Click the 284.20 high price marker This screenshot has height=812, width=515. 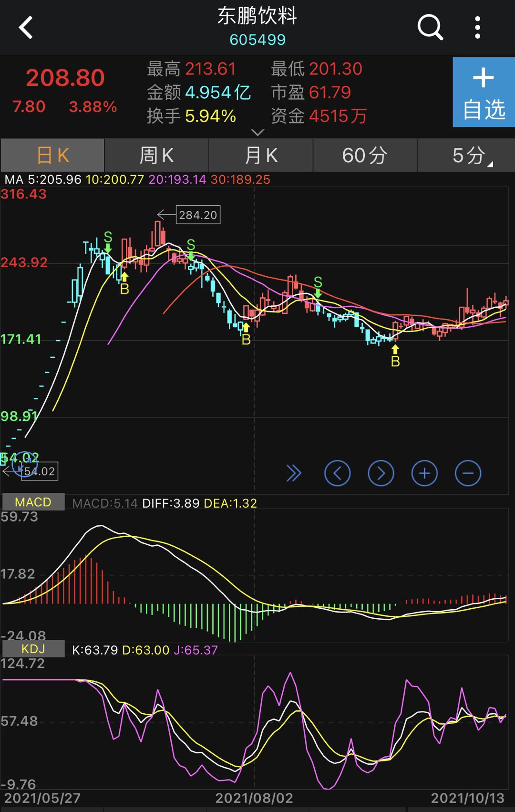tap(197, 215)
